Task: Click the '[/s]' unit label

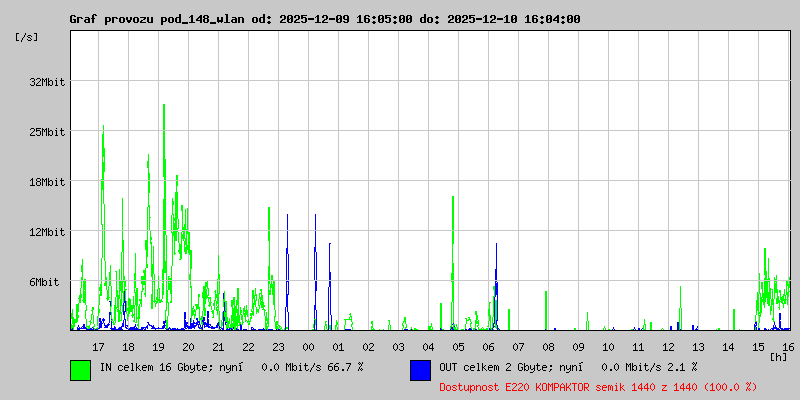Action: pyautogui.click(x=27, y=37)
